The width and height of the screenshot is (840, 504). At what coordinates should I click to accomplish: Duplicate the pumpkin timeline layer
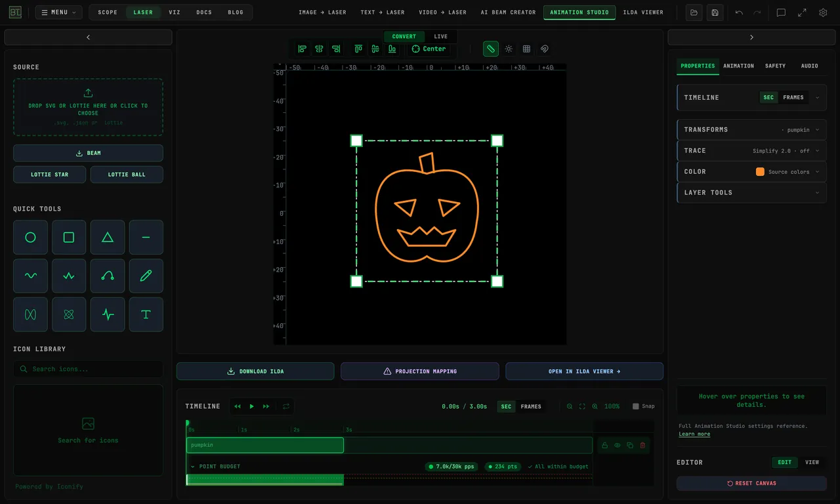tap(630, 446)
